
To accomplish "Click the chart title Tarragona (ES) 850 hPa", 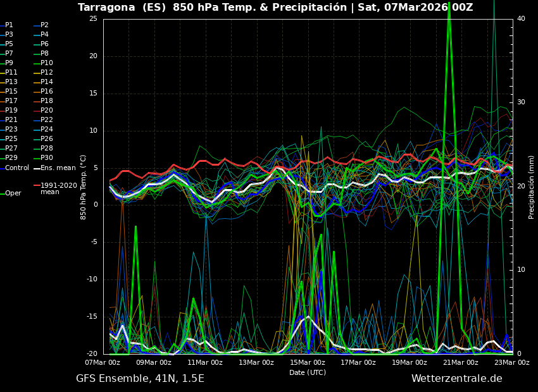I will coord(275,7).
